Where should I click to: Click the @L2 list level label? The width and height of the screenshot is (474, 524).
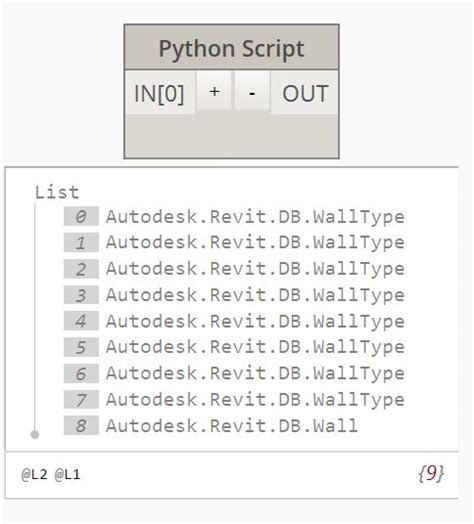click(34, 475)
